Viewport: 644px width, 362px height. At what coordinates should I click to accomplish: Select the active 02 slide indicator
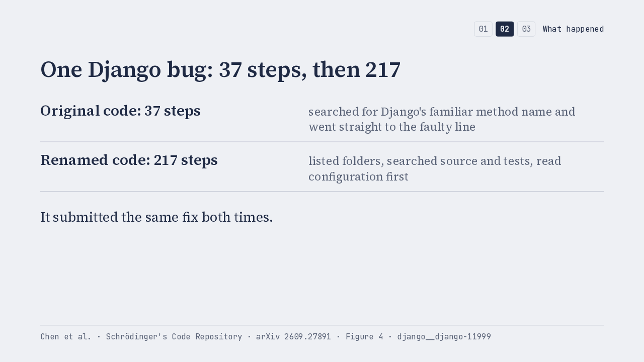(505, 29)
